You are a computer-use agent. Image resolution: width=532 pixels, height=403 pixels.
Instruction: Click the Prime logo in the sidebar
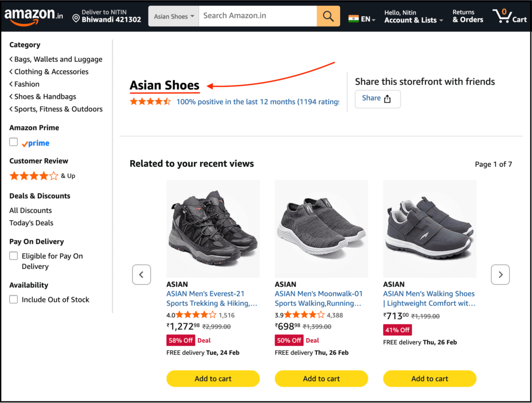click(x=35, y=143)
